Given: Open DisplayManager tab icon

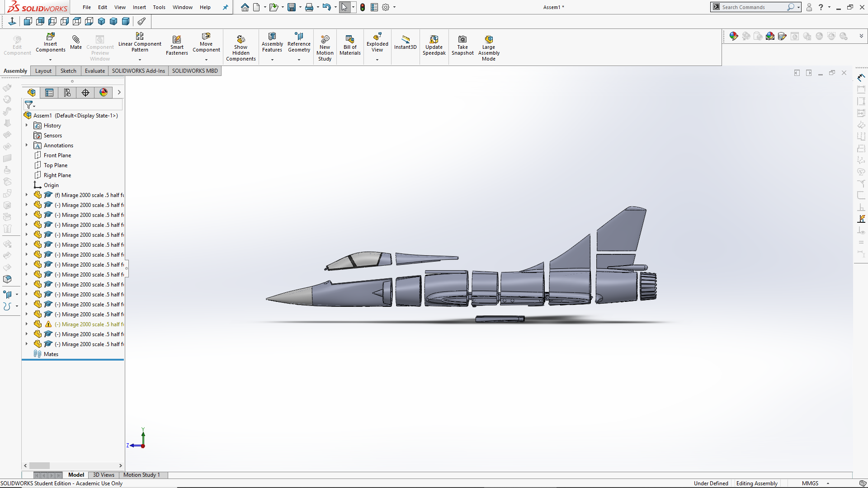Looking at the screenshot, I should (104, 93).
